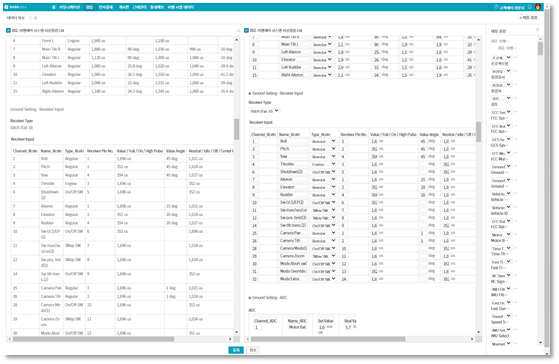Open the 근태관리 menu in the top bar
The width and height of the screenshot is (559, 364).
click(139, 7)
